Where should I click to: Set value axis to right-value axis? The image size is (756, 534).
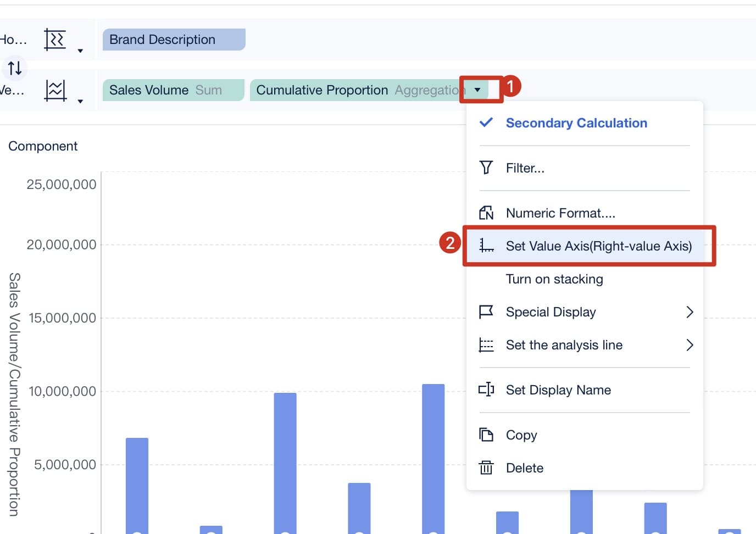click(585, 246)
